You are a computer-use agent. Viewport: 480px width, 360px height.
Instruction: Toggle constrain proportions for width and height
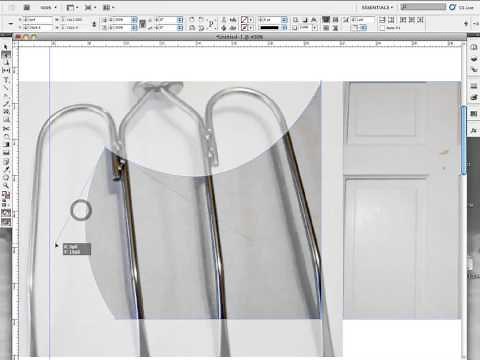pyautogui.click(x=94, y=24)
